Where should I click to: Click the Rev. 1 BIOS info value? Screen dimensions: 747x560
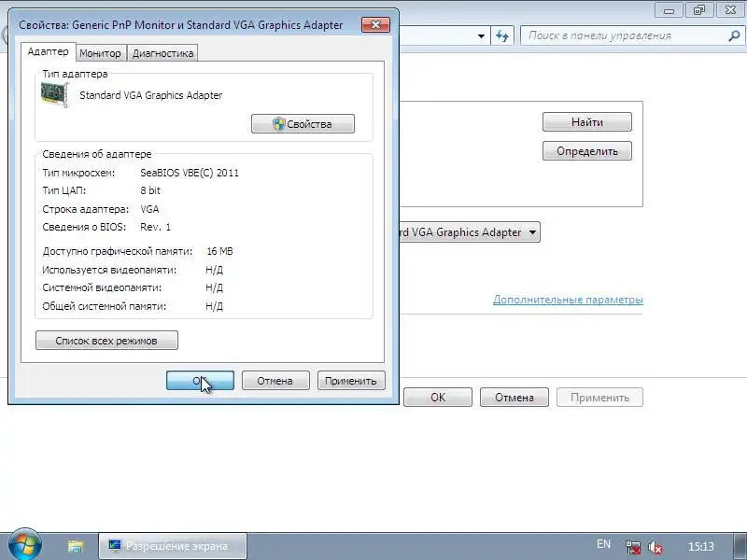click(x=155, y=227)
